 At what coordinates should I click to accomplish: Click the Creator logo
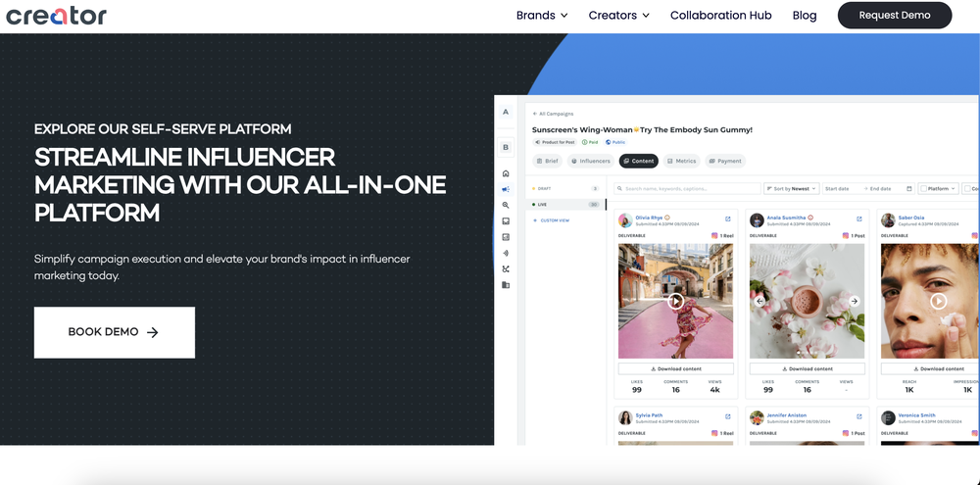56,16
